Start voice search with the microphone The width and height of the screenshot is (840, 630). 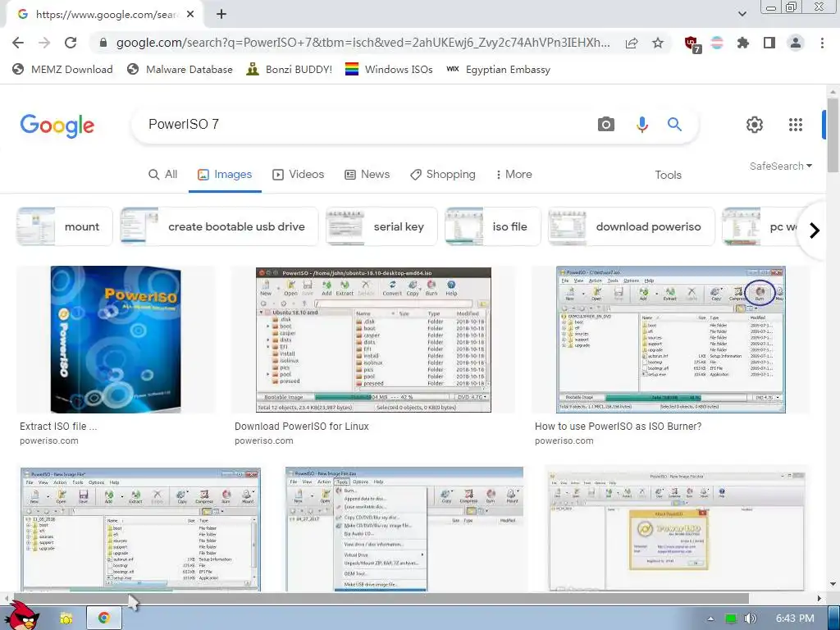[641, 125]
